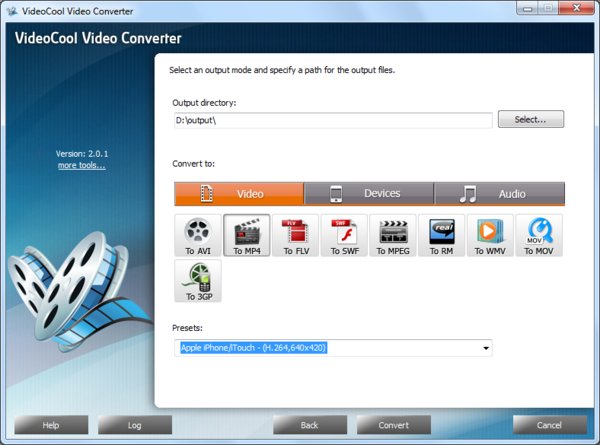Go Back to the previous step
600x445 pixels.
(x=310, y=425)
